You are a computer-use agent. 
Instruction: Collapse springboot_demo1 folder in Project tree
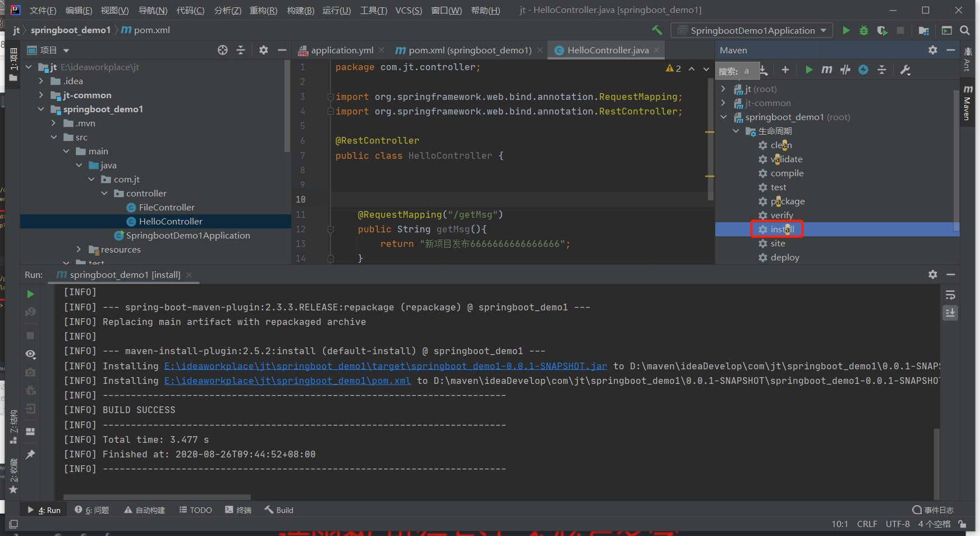[x=41, y=109]
